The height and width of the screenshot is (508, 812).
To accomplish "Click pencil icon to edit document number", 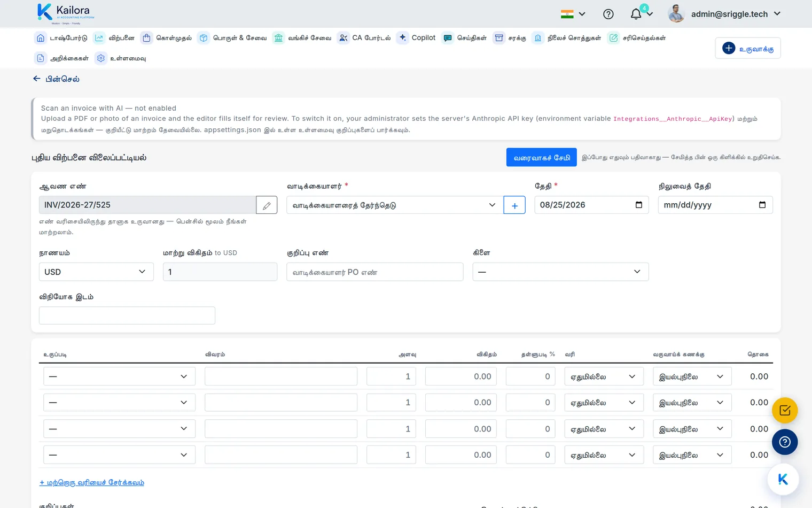I will 267,205.
